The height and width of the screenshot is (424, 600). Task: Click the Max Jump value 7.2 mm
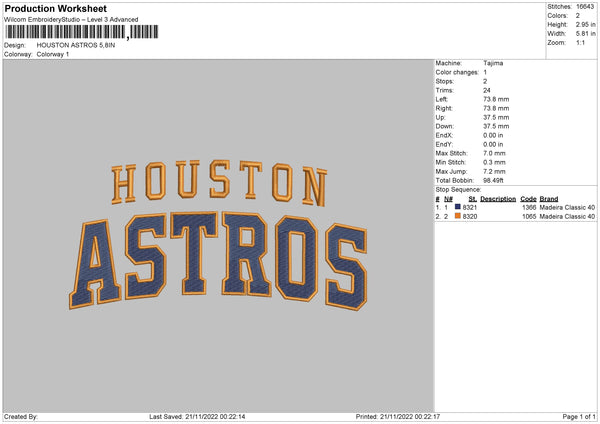(494, 172)
